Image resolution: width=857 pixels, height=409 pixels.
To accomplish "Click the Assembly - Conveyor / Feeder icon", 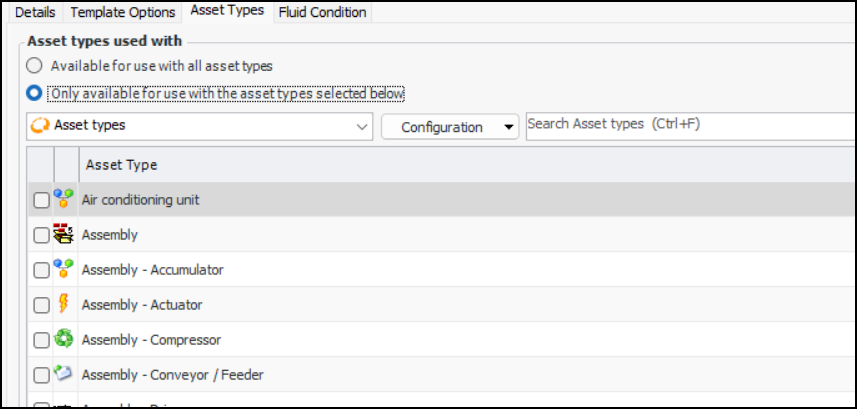I will tap(64, 375).
